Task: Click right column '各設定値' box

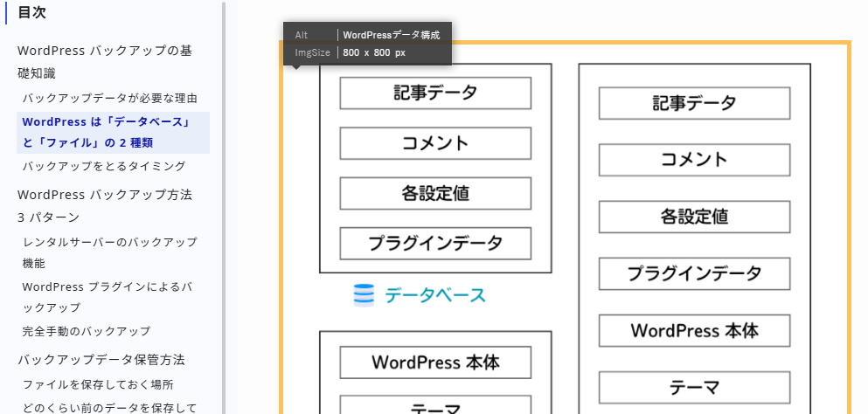Action: click(x=695, y=217)
